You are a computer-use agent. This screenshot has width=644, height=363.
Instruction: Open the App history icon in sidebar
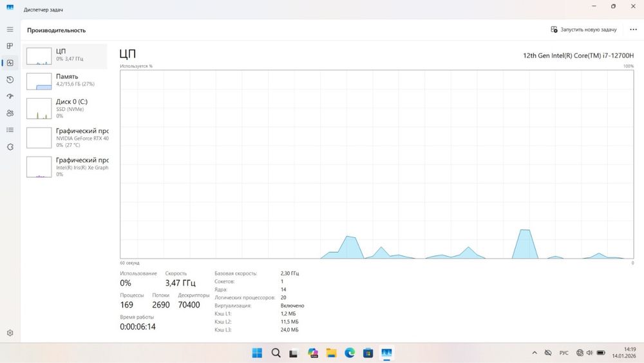10,80
